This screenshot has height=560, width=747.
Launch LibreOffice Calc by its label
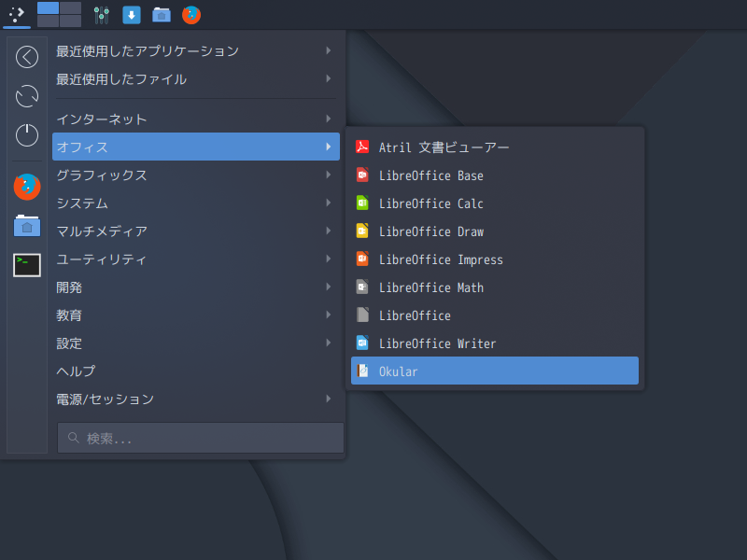pos(431,203)
